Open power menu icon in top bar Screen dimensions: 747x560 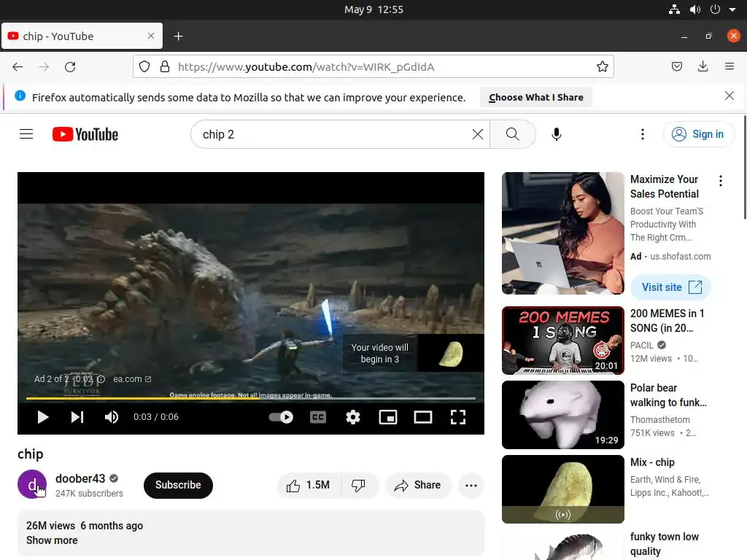715,9
